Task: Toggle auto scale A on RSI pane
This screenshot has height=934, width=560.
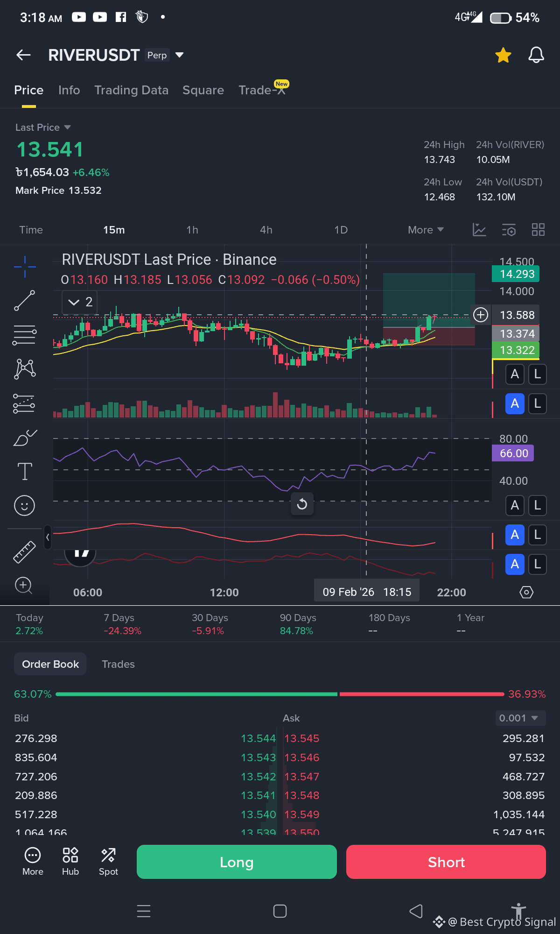Action: pyautogui.click(x=515, y=505)
